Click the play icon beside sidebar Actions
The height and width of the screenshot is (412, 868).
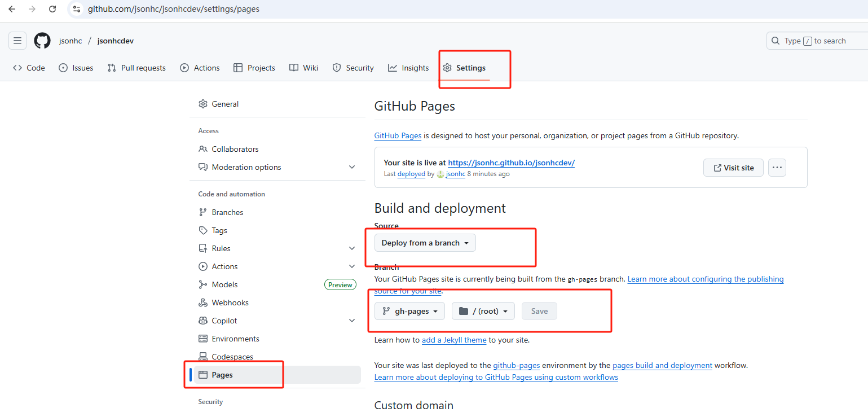coord(203,266)
